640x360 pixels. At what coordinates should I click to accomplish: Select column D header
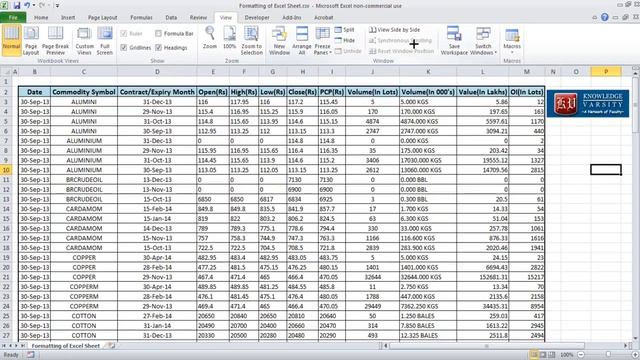pyautogui.click(x=157, y=72)
